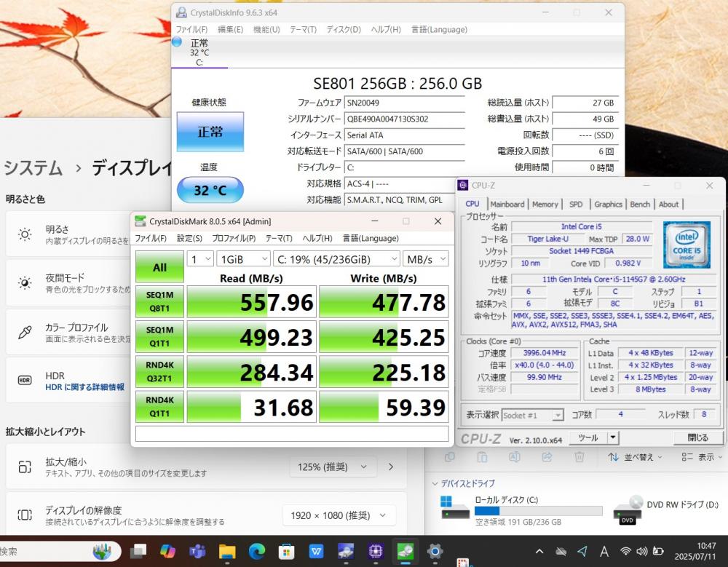Open the テーマ(T) menu in CrystalDiskInfo
This screenshot has width=728, height=567.
[303, 29]
